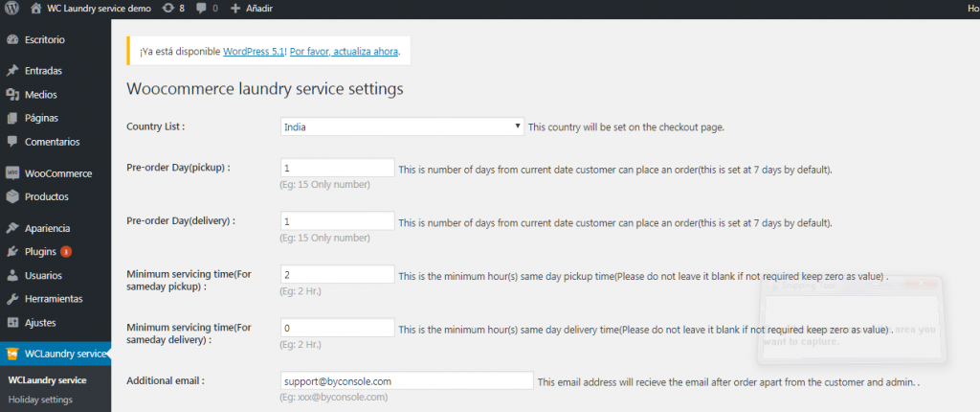Image resolution: width=980 pixels, height=412 pixels.
Task: Open Herramientas menu
Action: [x=55, y=299]
